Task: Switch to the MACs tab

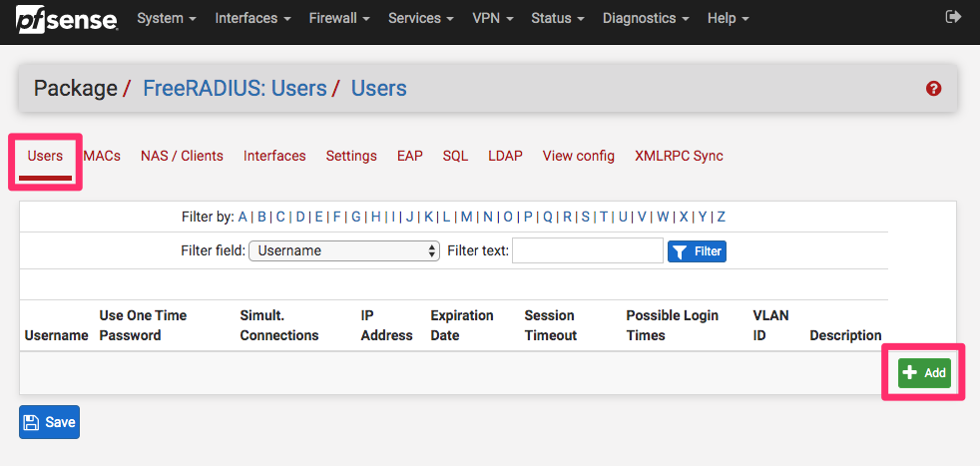Action: pyautogui.click(x=102, y=157)
